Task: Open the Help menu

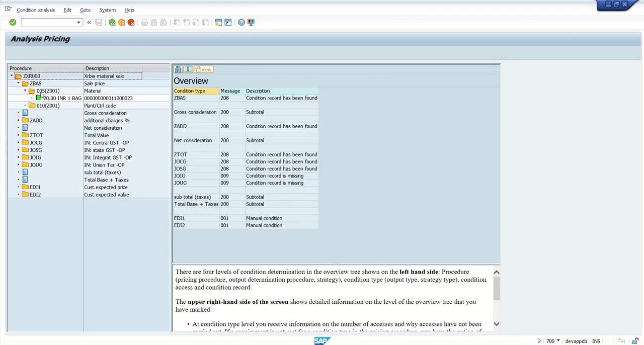Action: 129,10
